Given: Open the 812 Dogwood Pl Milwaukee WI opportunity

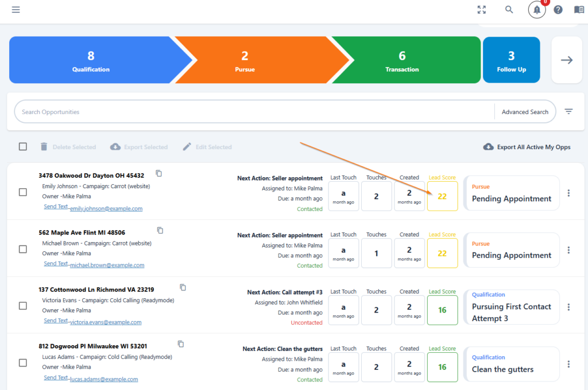Looking at the screenshot, I should coord(92,346).
